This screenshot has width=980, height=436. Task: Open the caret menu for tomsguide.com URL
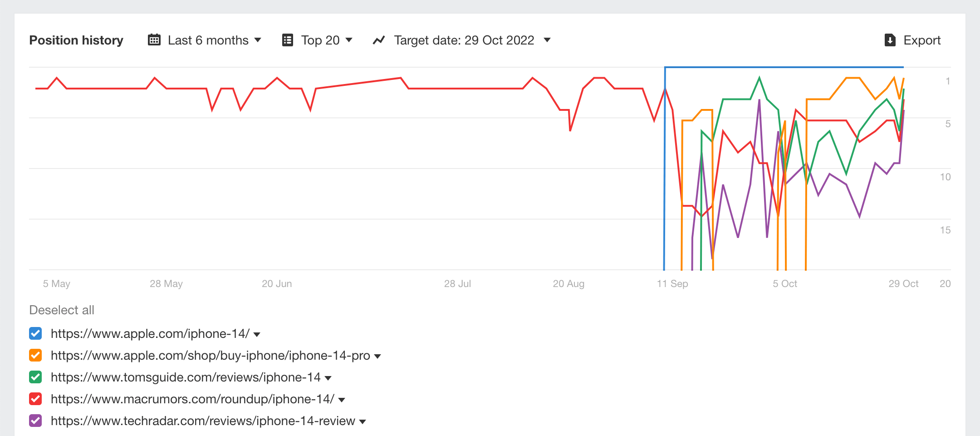click(x=328, y=378)
